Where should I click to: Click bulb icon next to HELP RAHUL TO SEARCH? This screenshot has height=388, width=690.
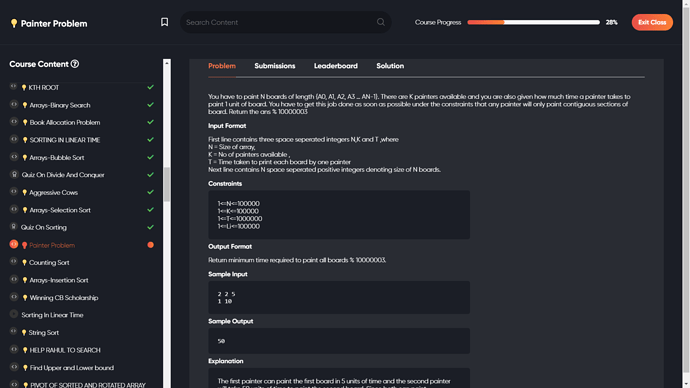tap(25, 350)
